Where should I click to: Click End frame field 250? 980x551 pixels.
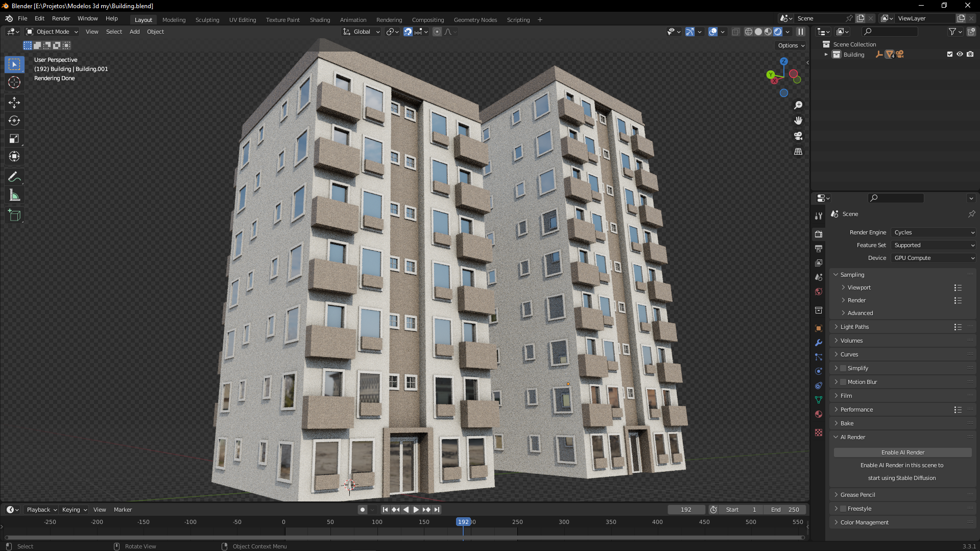[785, 510]
